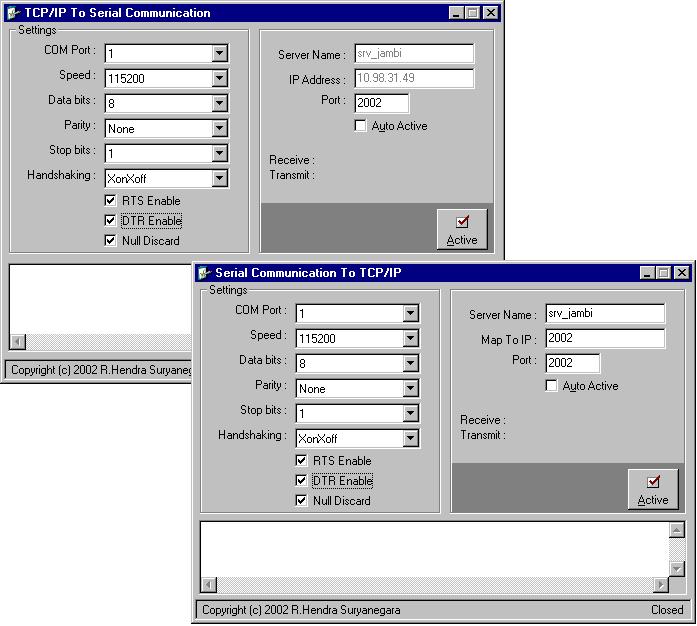Image resolution: width=697 pixels, height=626 pixels.
Task: Click the Map To IP input field
Action: tap(605, 338)
